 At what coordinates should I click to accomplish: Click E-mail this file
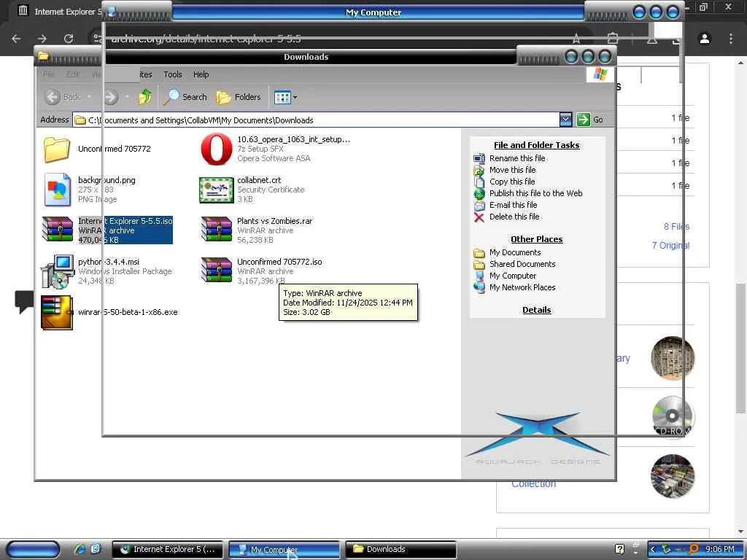coord(513,205)
